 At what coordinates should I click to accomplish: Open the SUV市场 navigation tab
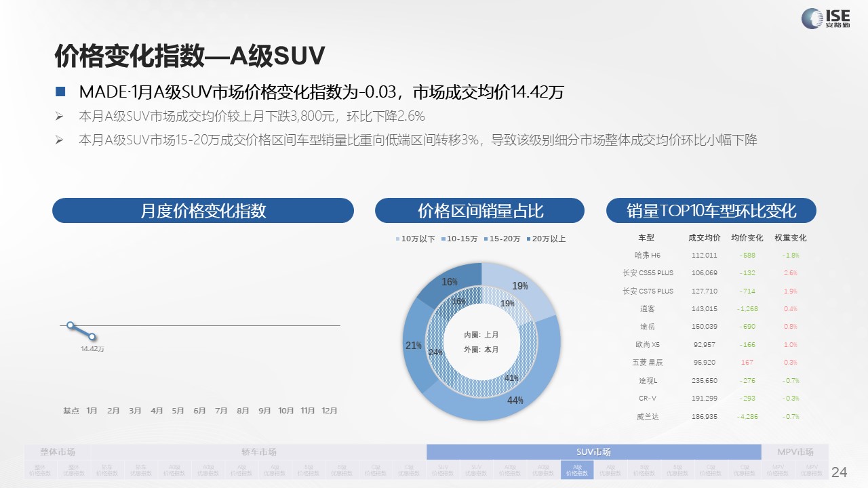(593, 452)
